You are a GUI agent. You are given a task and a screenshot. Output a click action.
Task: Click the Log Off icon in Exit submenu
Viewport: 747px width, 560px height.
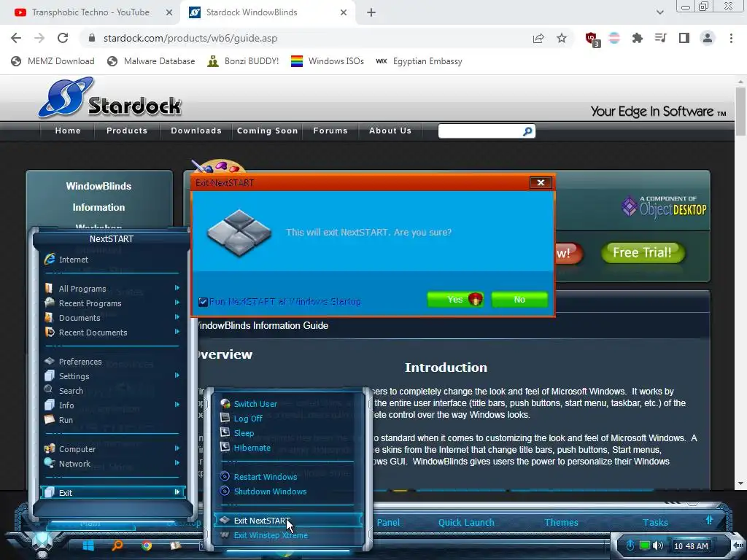(225, 418)
